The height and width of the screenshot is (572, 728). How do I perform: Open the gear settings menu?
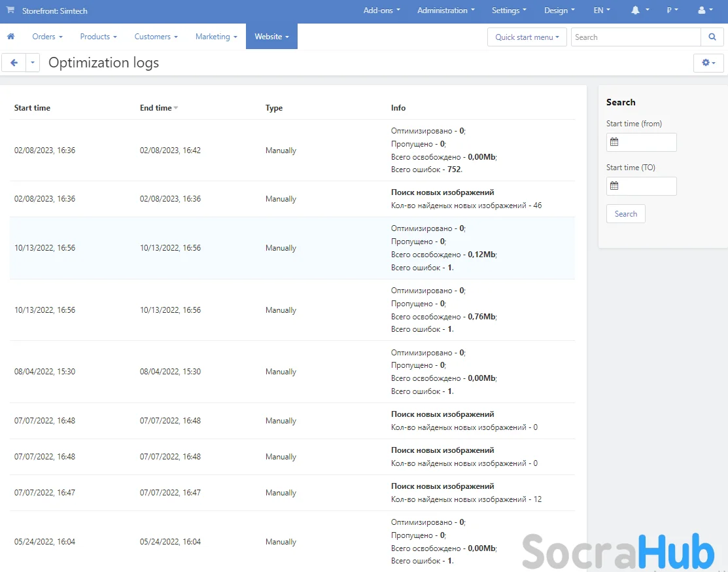pos(708,63)
